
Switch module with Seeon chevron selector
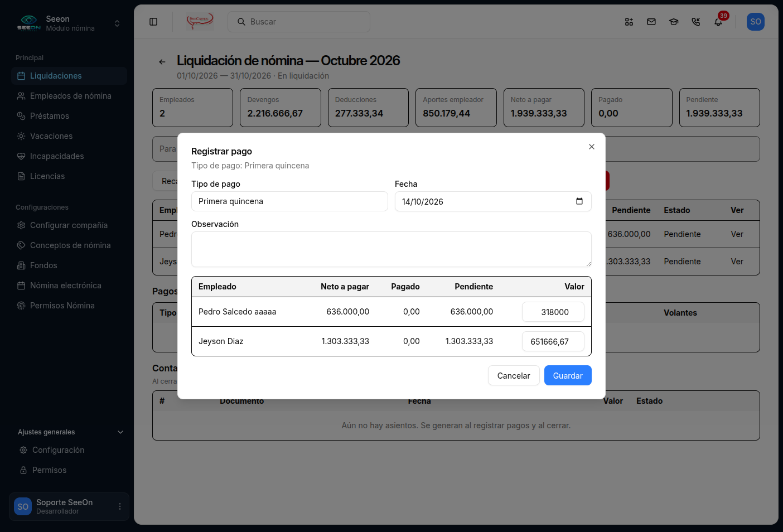[117, 23]
